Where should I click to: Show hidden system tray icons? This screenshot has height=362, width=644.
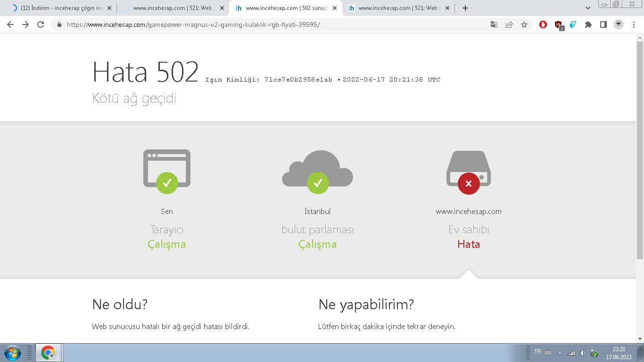[x=560, y=353]
